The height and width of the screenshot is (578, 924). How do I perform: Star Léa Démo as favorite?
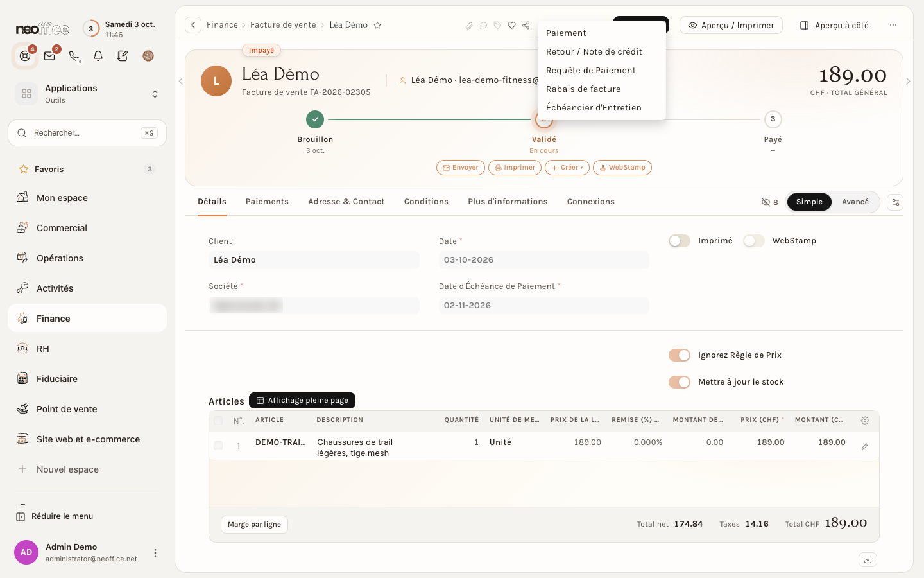[x=377, y=25]
